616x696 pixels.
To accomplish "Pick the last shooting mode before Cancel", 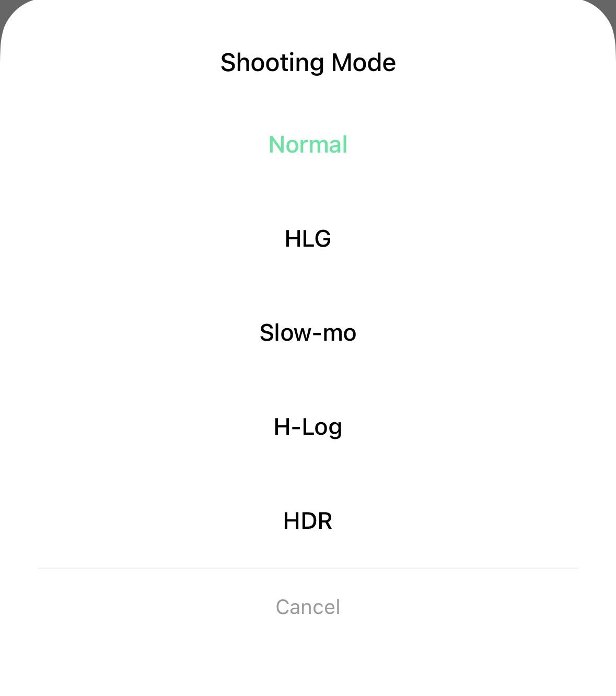I will (308, 521).
